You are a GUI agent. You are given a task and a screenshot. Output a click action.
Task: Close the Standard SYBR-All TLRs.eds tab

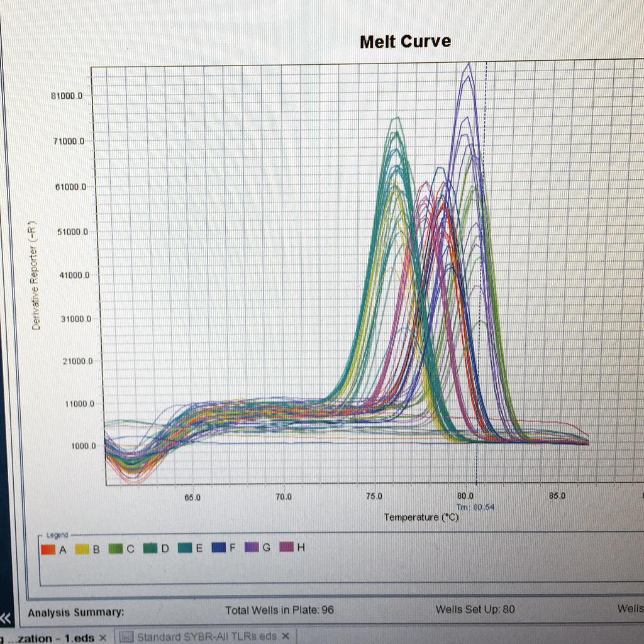[286, 636]
